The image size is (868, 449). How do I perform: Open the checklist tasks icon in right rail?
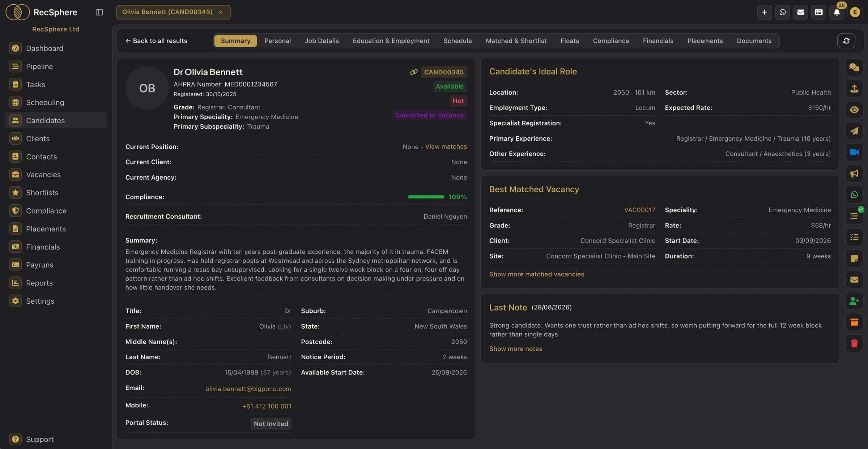coord(854,237)
